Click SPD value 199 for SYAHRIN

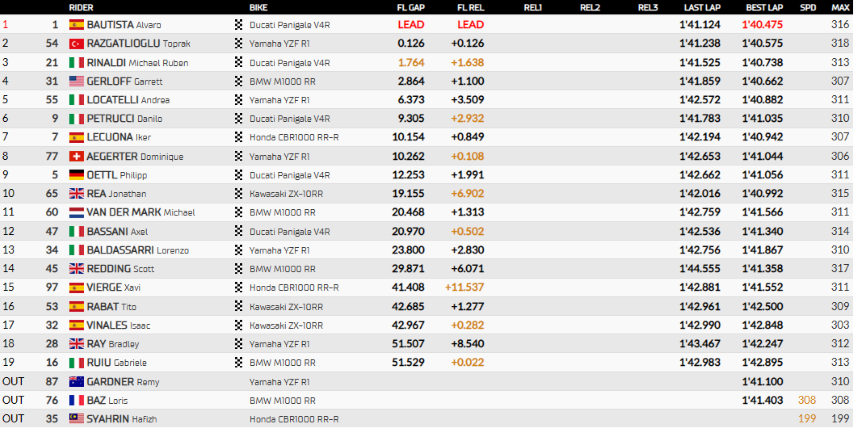tap(807, 420)
